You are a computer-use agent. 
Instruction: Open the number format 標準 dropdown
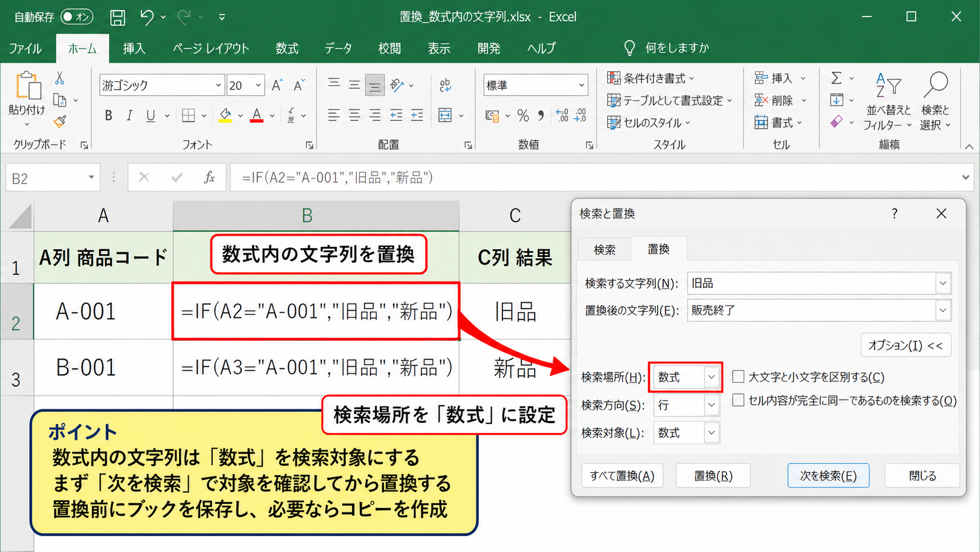[581, 86]
